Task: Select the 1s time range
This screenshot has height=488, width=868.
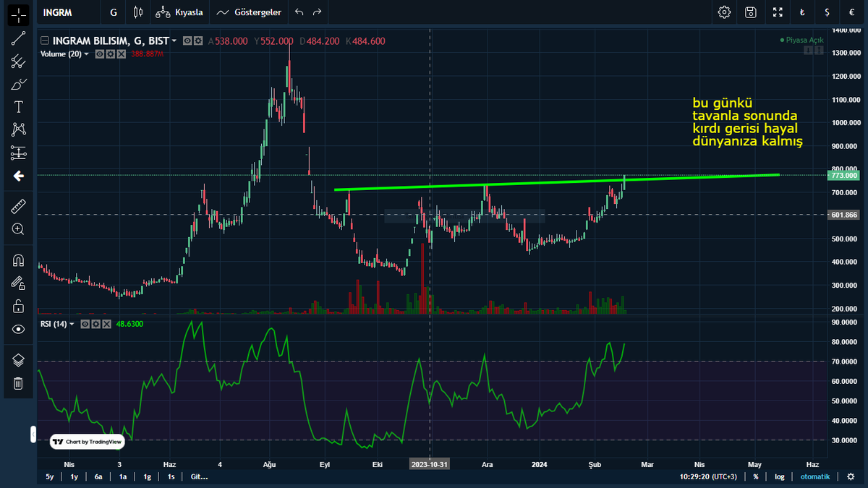Action: point(171,477)
